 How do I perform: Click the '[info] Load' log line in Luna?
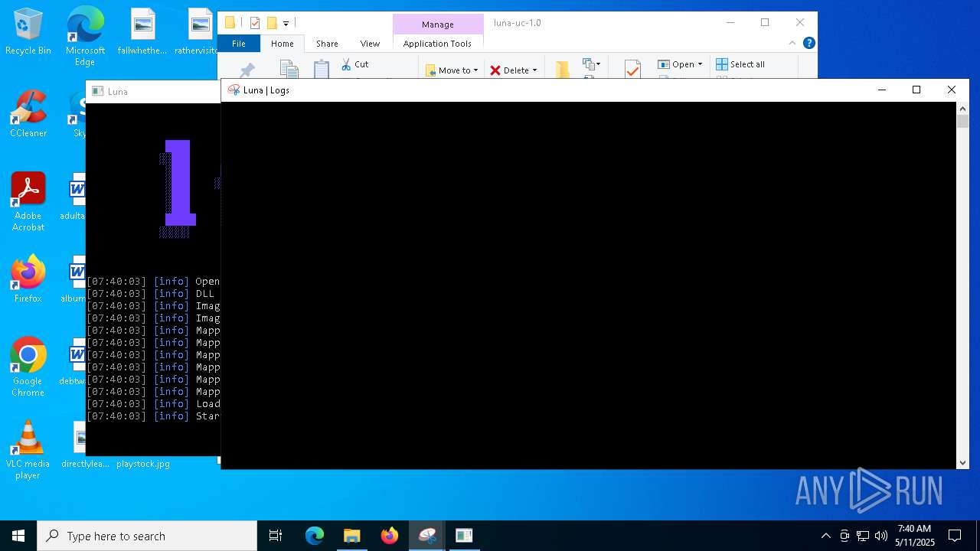pos(153,404)
